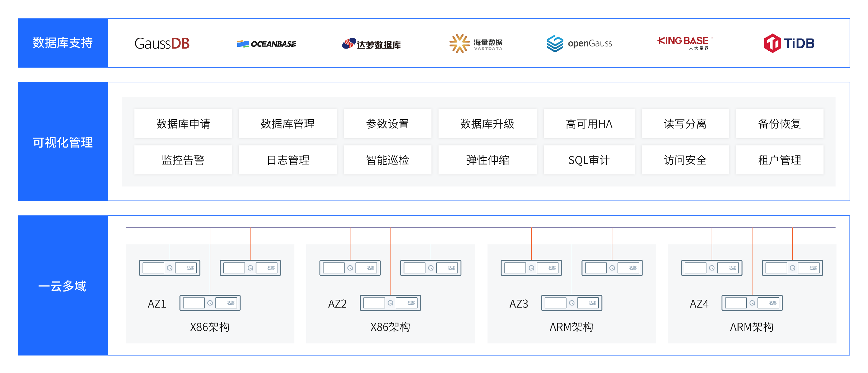Click the OceanBase logo
The height and width of the screenshot is (373, 868).
tap(266, 44)
